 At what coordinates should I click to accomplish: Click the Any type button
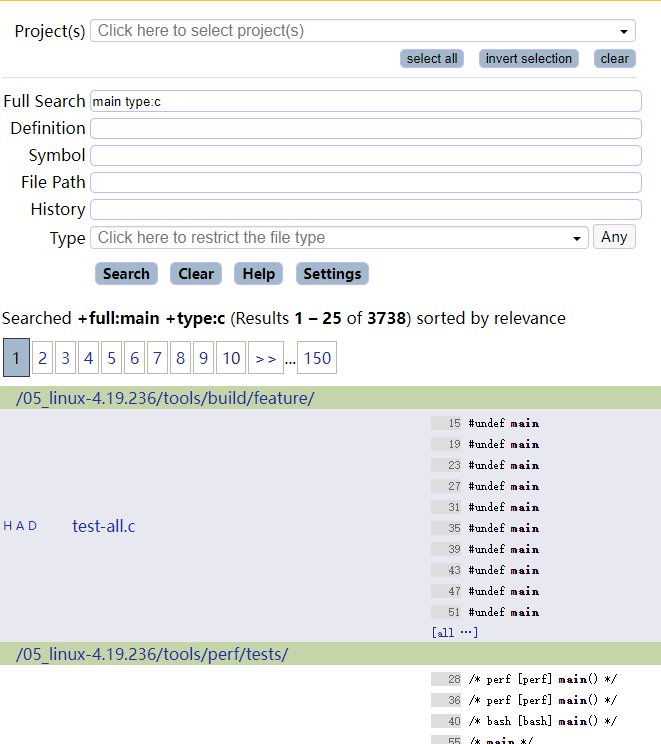tap(614, 237)
